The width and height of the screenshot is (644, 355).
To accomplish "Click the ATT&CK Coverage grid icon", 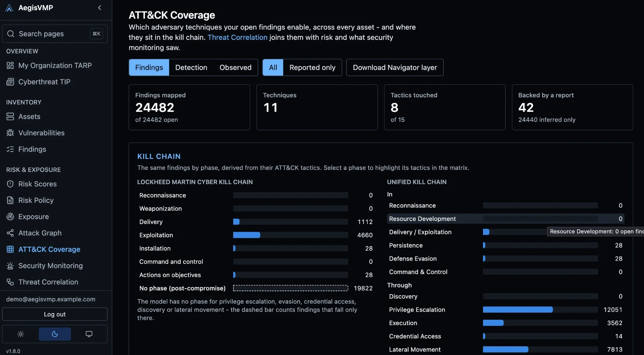I will [10, 249].
